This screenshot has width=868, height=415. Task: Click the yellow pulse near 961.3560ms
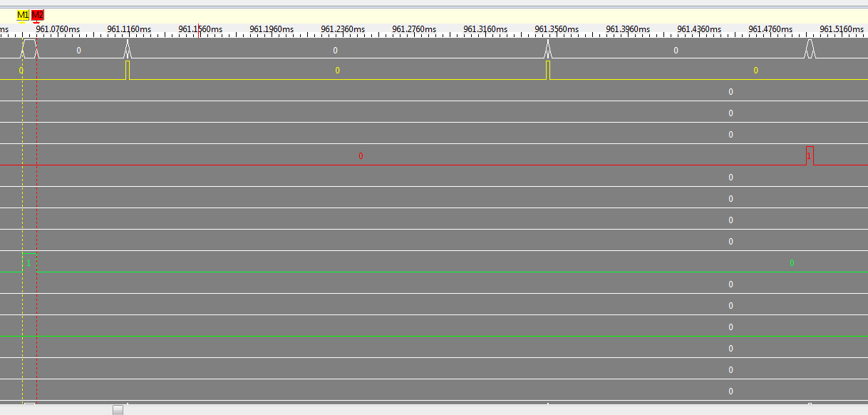coord(547,70)
